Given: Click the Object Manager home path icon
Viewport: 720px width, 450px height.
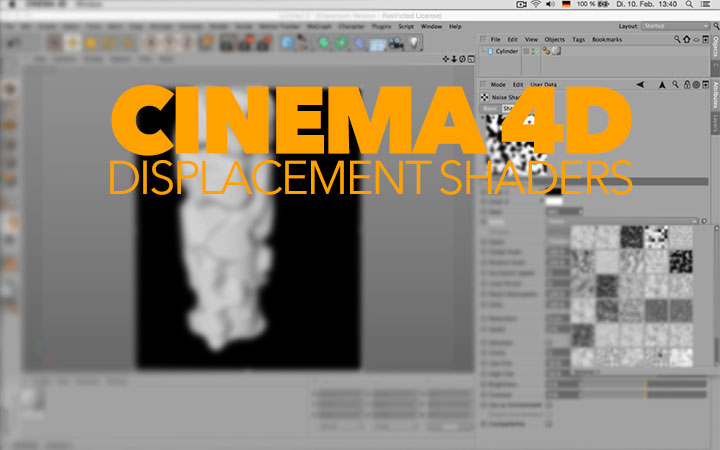Looking at the screenshot, I should coord(686,39).
